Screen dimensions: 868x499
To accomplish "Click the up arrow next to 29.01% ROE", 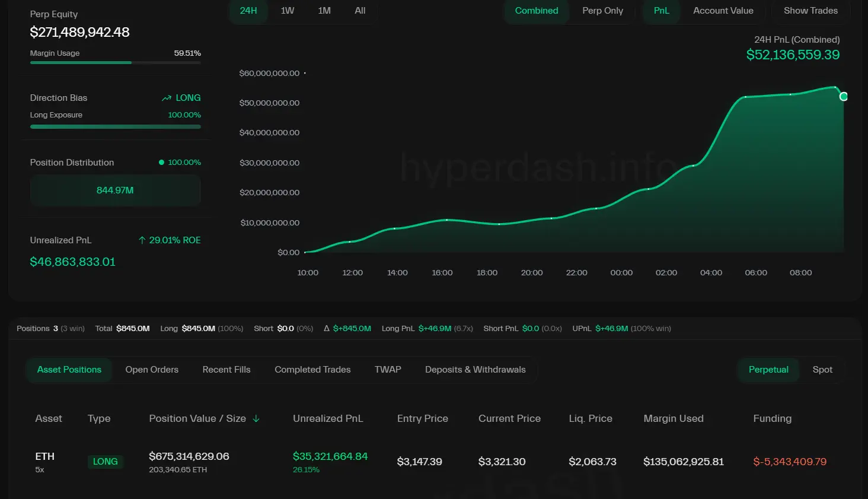I will pos(142,240).
